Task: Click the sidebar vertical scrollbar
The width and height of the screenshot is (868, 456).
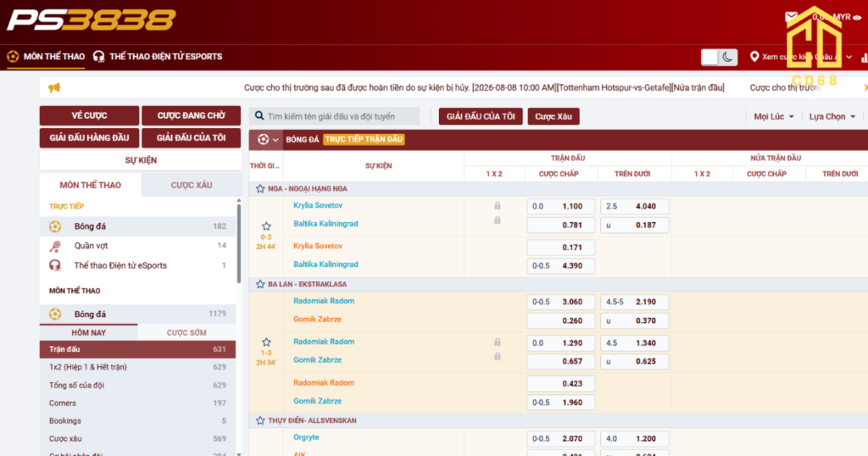Action: pos(238,243)
